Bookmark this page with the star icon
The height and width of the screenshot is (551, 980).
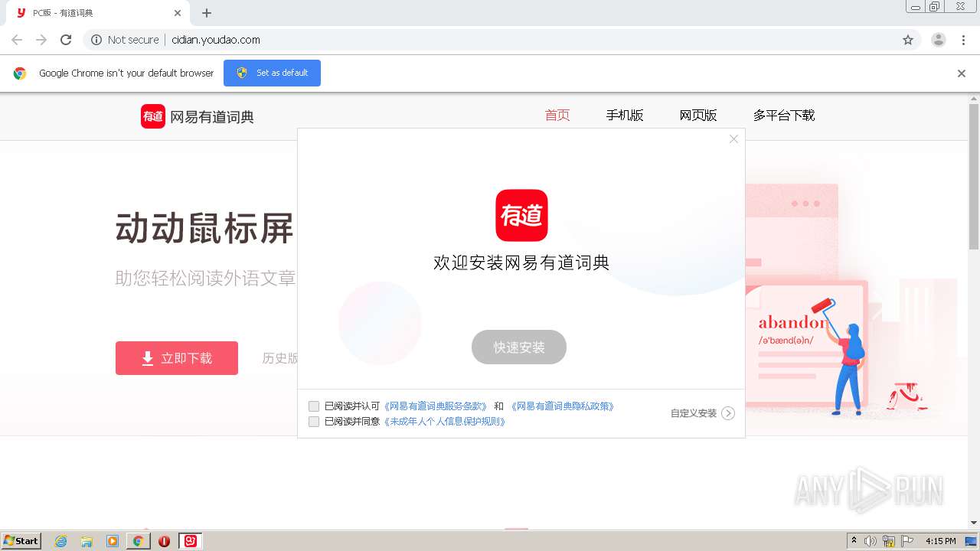908,40
